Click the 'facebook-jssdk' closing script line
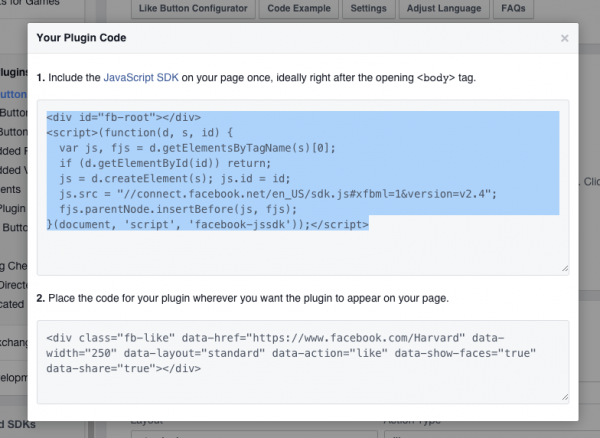 tap(207, 225)
